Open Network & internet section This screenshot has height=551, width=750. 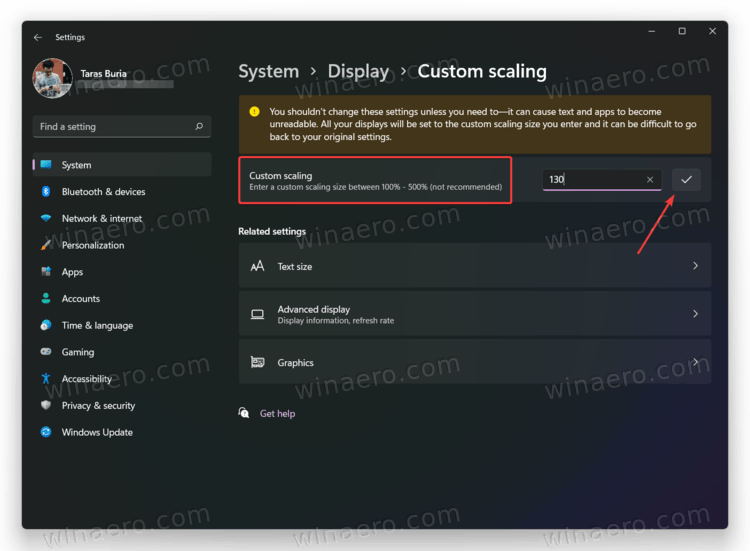(122, 219)
